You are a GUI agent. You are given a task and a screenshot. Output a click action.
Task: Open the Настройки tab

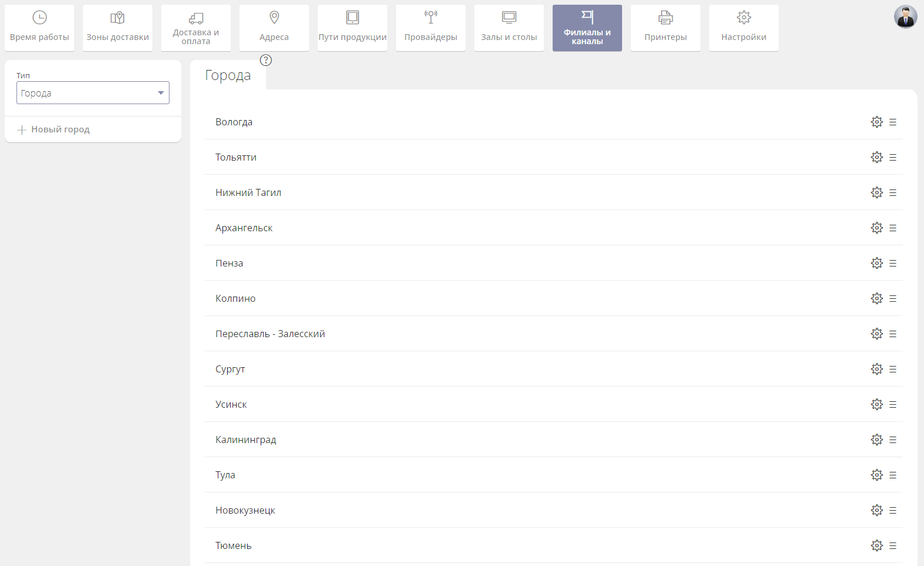coord(743,28)
